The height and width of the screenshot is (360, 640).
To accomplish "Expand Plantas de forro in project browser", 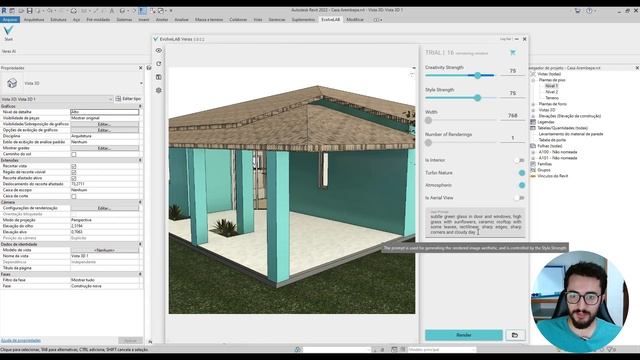I will 533,104.
